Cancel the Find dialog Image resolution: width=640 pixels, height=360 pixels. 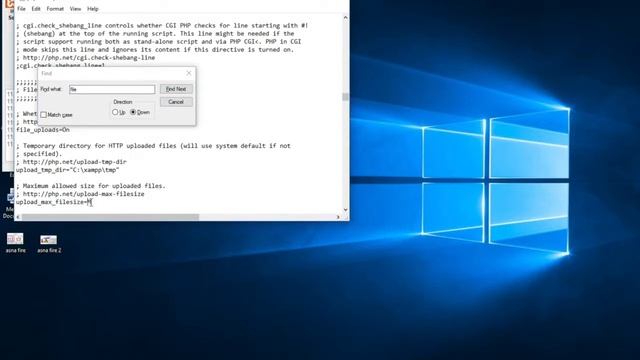(176, 102)
